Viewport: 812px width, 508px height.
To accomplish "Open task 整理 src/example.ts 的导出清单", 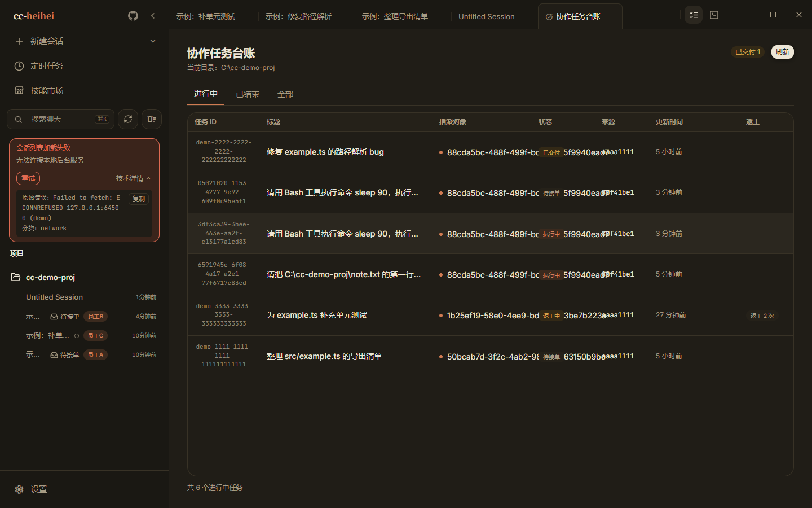I will click(490, 356).
